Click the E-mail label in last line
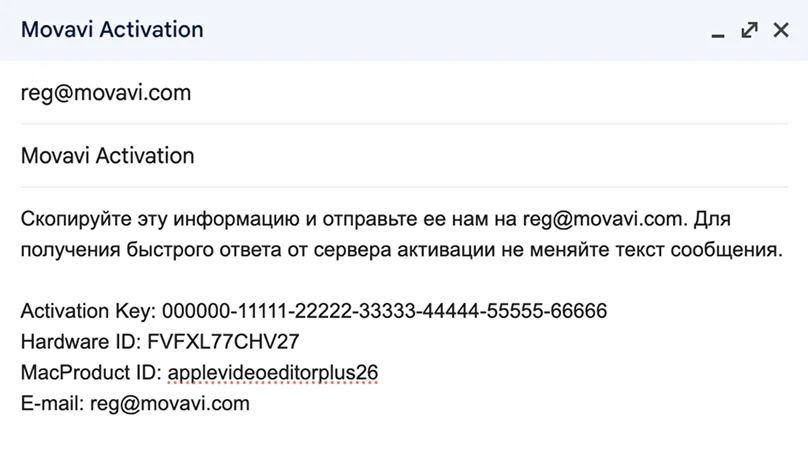 (52, 404)
